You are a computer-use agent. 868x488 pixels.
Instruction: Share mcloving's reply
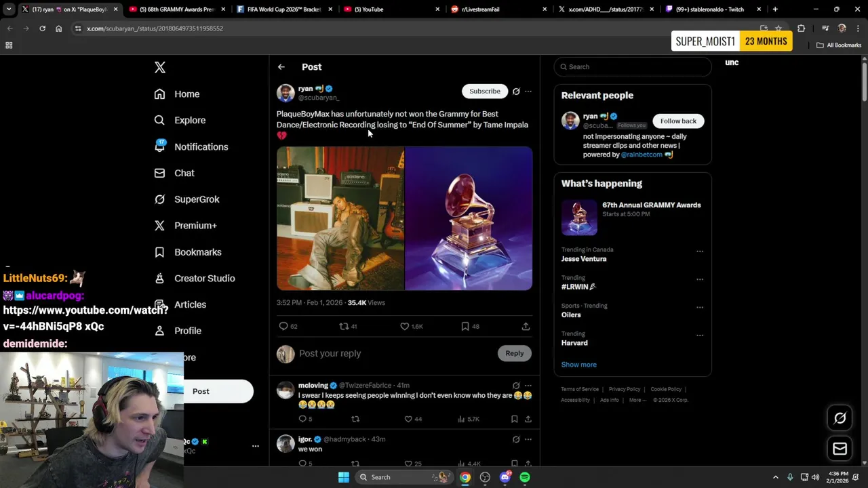click(x=527, y=420)
